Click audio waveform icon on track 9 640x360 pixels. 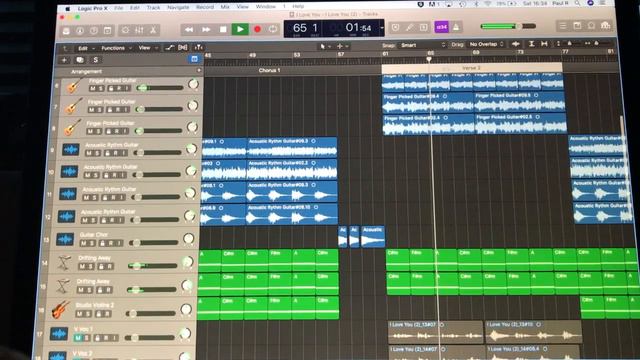(x=70, y=150)
